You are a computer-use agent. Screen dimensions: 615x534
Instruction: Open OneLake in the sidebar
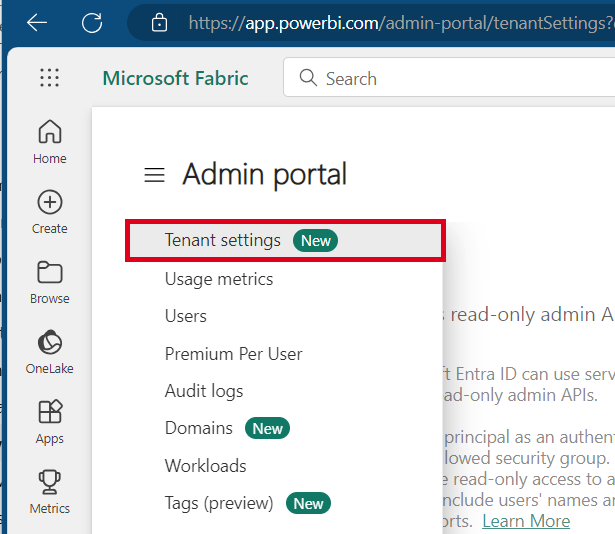click(49, 351)
